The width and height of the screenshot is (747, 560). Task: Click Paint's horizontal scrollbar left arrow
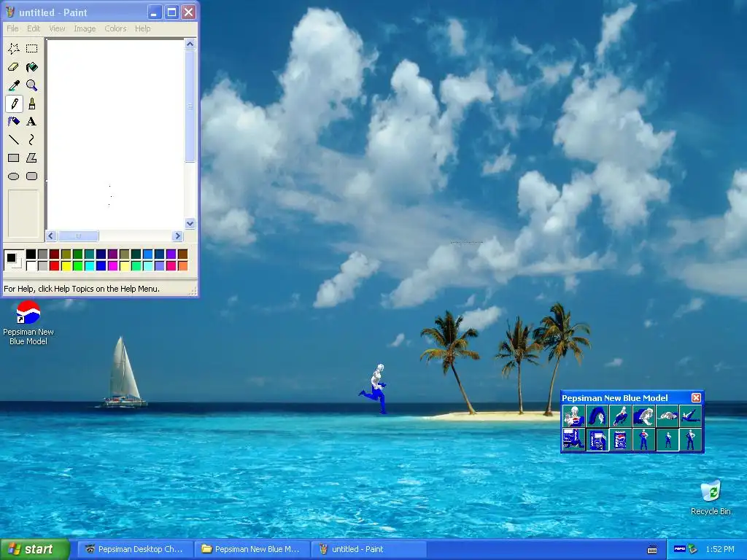coord(51,236)
